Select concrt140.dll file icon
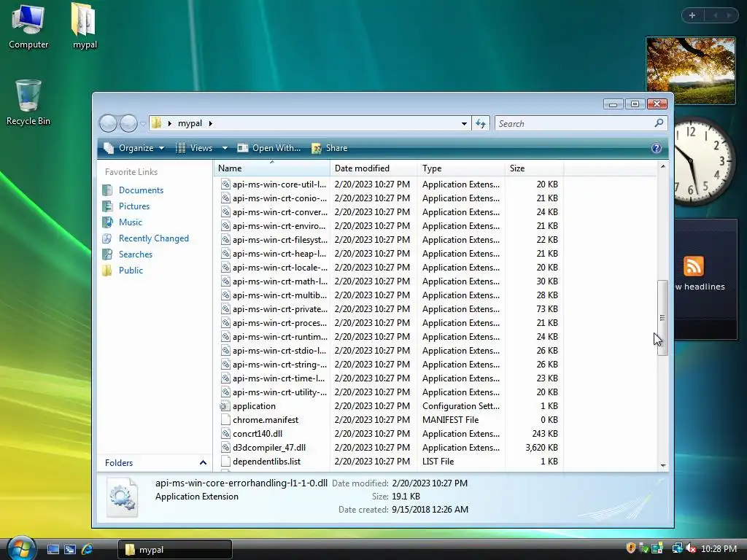 pyautogui.click(x=225, y=434)
